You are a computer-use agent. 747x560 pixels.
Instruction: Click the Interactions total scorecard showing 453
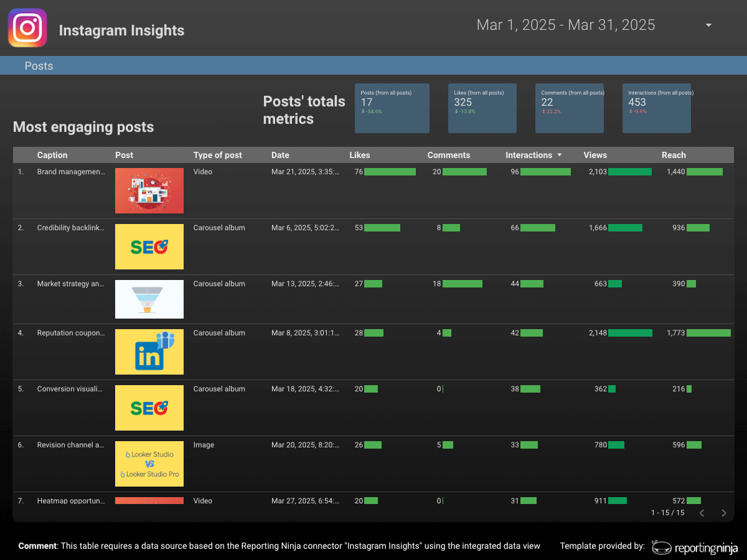tap(657, 108)
